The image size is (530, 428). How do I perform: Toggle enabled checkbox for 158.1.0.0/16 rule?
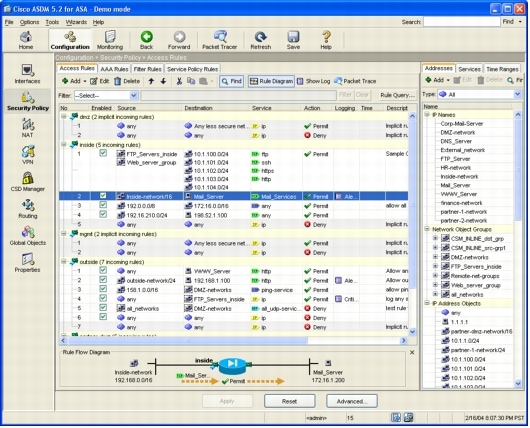[x=103, y=289]
